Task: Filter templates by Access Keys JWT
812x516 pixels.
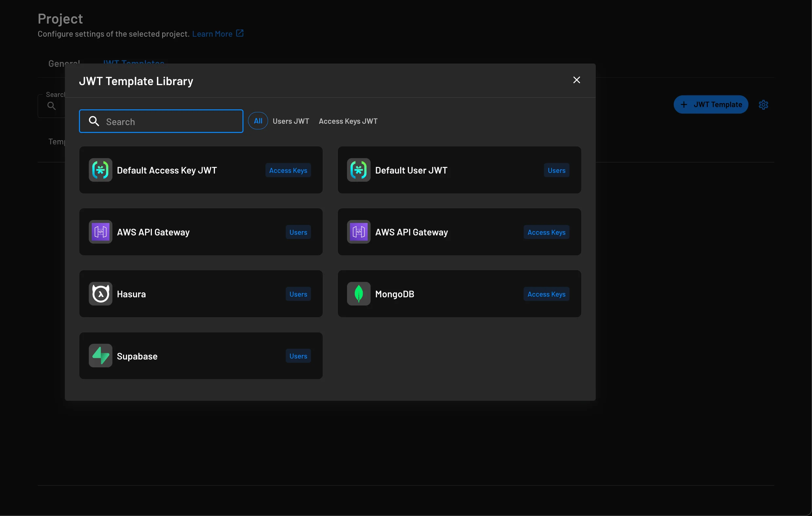Action: pos(348,121)
